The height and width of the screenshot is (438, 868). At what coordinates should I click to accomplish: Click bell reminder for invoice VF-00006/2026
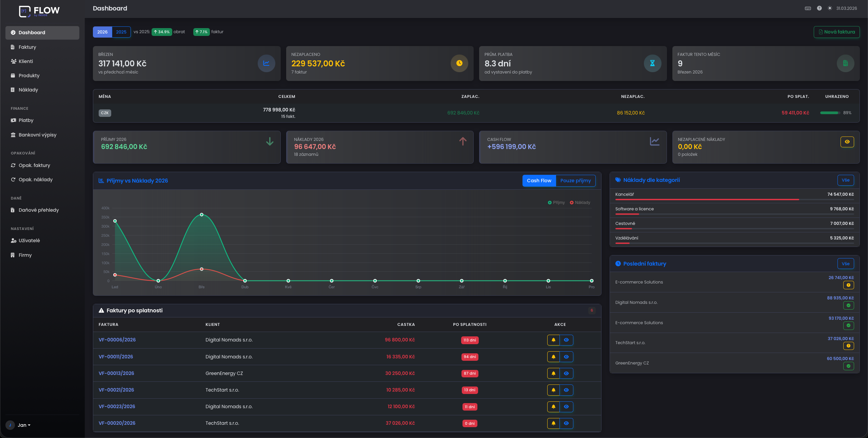coord(553,340)
